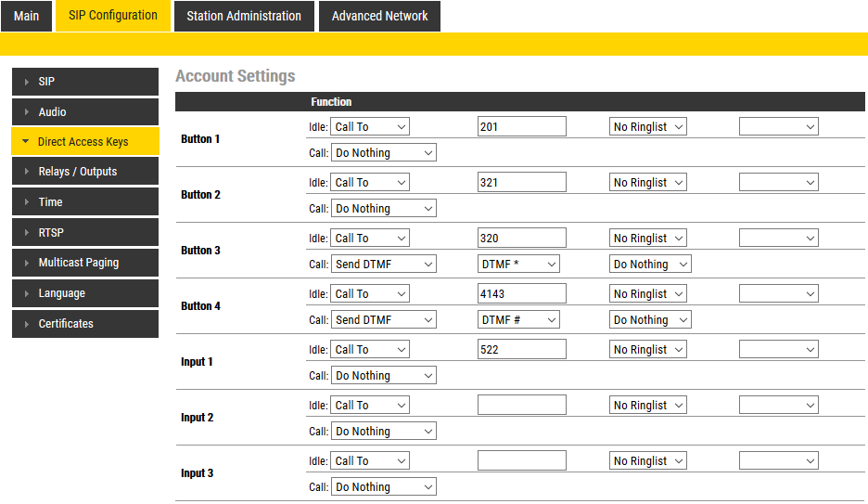Click the empty Input 2 number field
This screenshot has width=868, height=504.
pyautogui.click(x=521, y=406)
